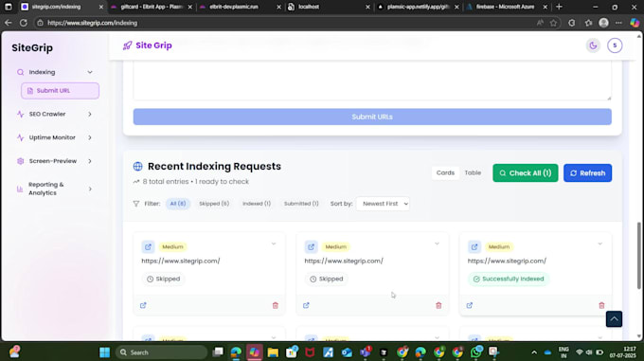Image resolution: width=644 pixels, height=361 pixels.
Task: Open File Explorer from the taskbar
Action: (x=273, y=352)
